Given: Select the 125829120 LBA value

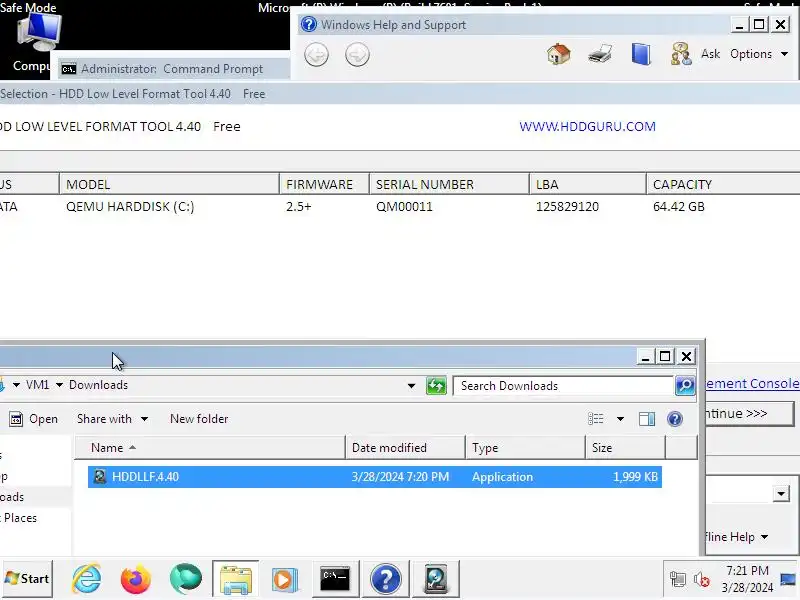Looking at the screenshot, I should 567,207.
